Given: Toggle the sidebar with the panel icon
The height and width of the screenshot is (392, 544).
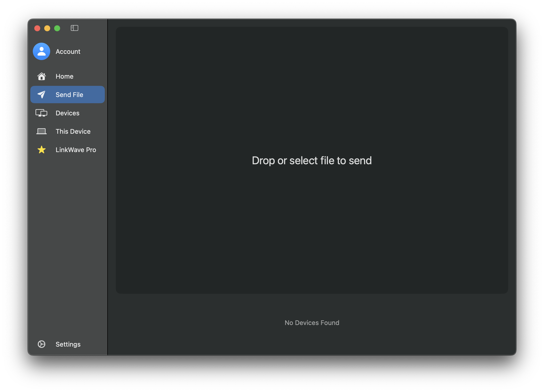Looking at the screenshot, I should coord(75,28).
